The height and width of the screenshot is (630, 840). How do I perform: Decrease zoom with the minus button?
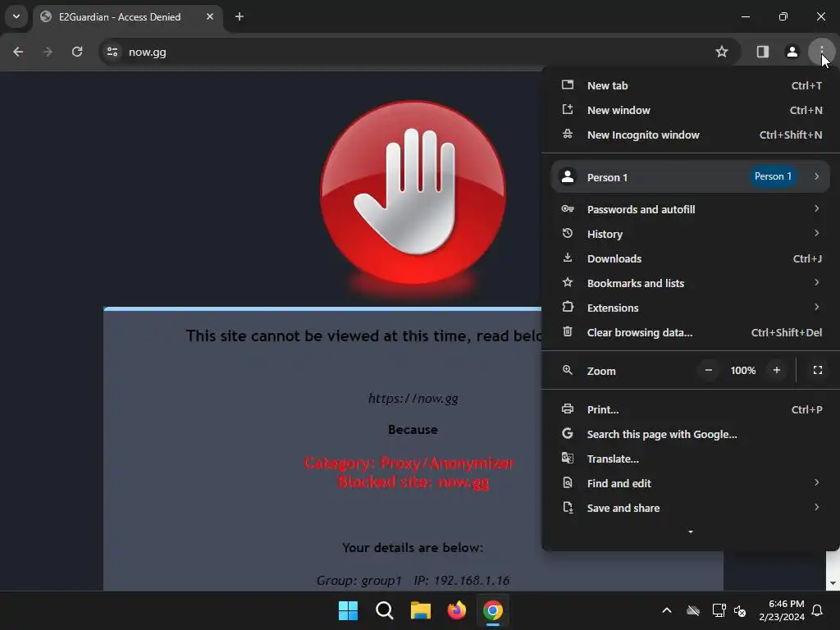(x=708, y=370)
